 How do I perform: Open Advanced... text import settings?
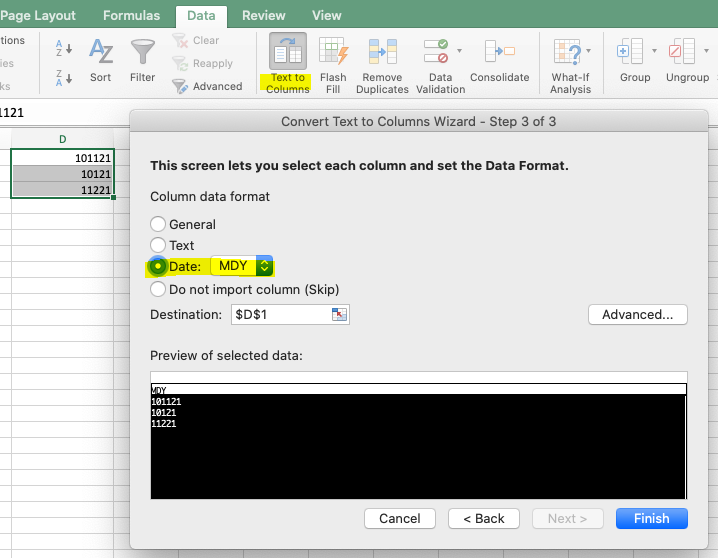coord(637,314)
